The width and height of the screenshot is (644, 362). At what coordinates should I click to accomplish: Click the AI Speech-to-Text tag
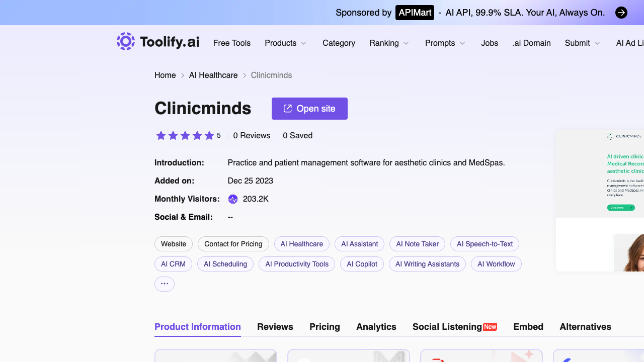click(485, 244)
